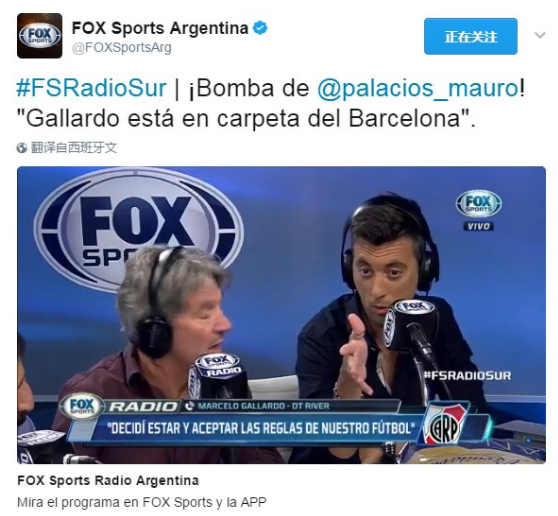Click the phone icon beside Marcelo Gallardo
Viewport: 558px width, 516px height.
click(x=190, y=406)
